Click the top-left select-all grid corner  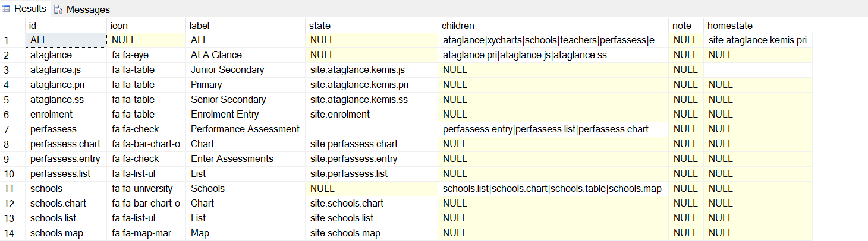tap(12, 26)
